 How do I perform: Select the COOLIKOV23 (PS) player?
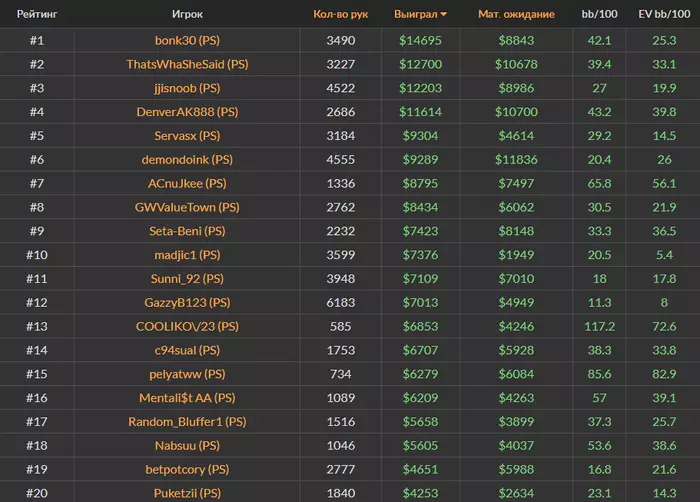click(187, 326)
